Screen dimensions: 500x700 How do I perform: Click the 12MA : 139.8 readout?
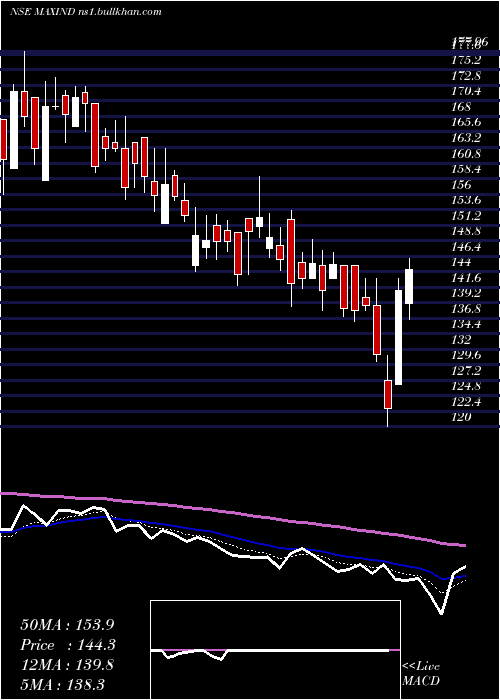pyautogui.click(x=67, y=665)
